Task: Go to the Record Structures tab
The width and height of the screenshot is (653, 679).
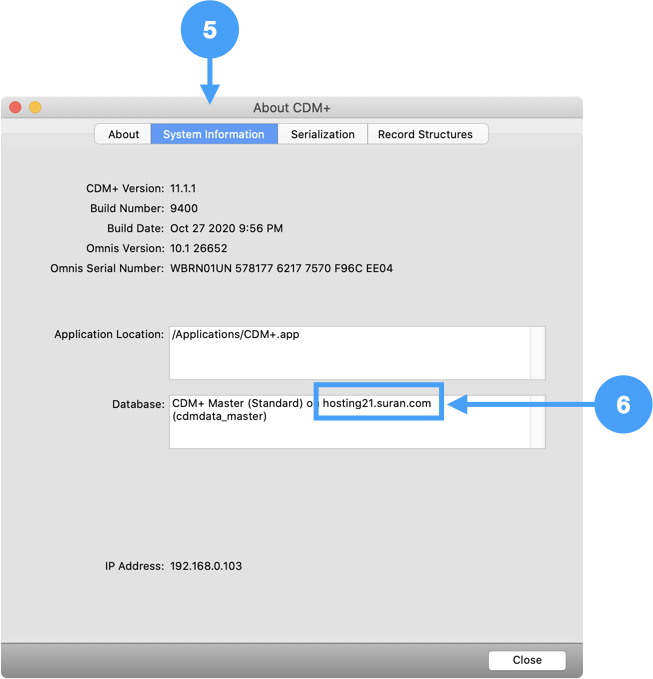Action: (425, 134)
